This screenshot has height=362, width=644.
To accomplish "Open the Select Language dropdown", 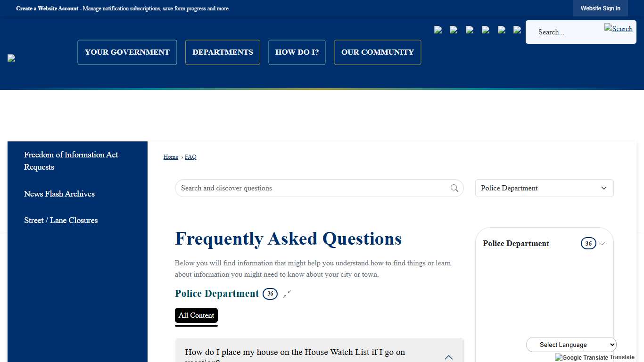I will point(571,345).
